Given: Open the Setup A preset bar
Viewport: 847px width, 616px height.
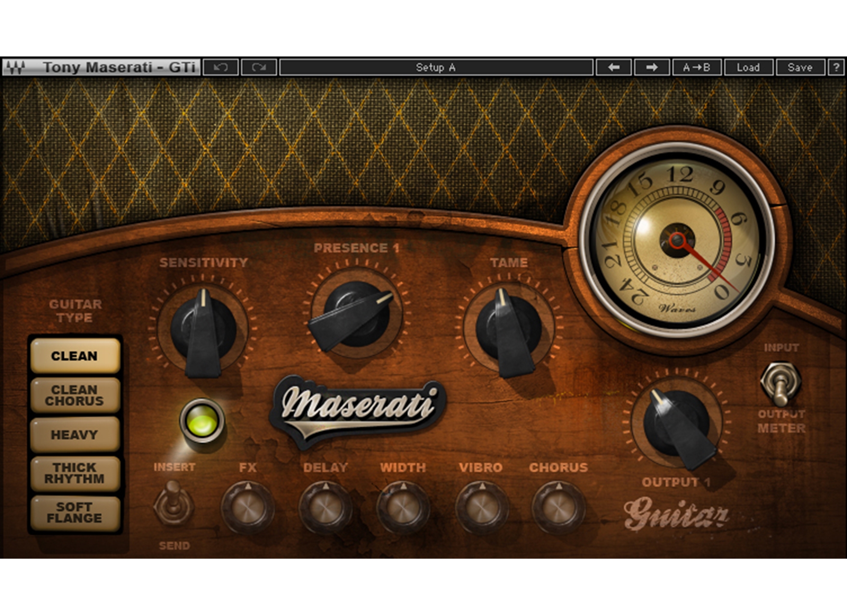Looking at the screenshot, I should pos(435,68).
